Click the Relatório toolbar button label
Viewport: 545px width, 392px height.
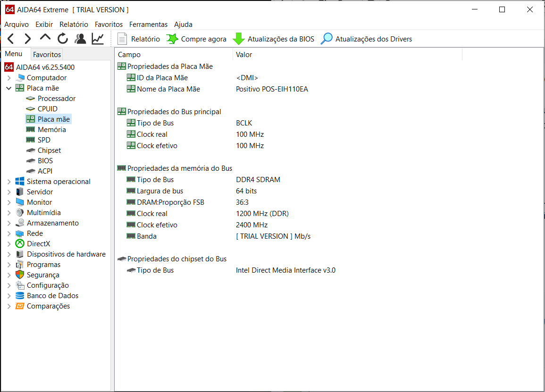click(x=145, y=39)
